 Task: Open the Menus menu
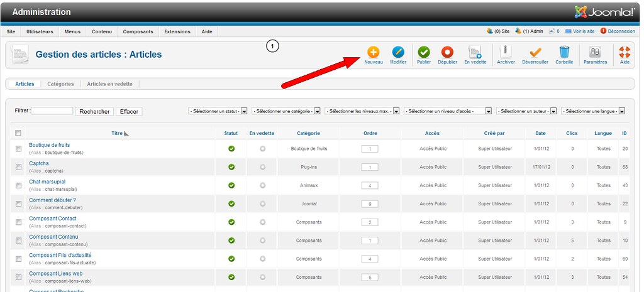(72, 31)
